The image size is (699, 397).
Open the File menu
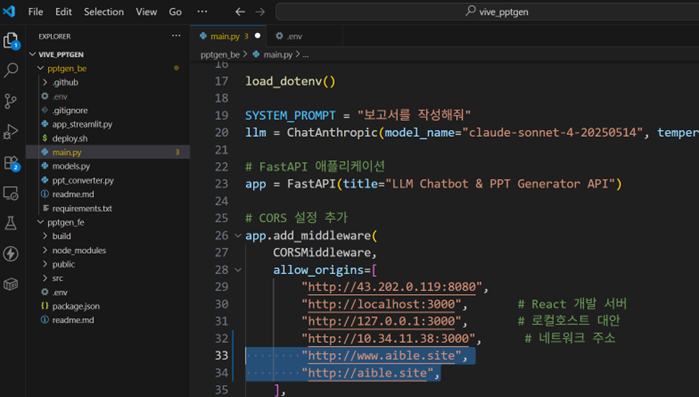point(35,12)
